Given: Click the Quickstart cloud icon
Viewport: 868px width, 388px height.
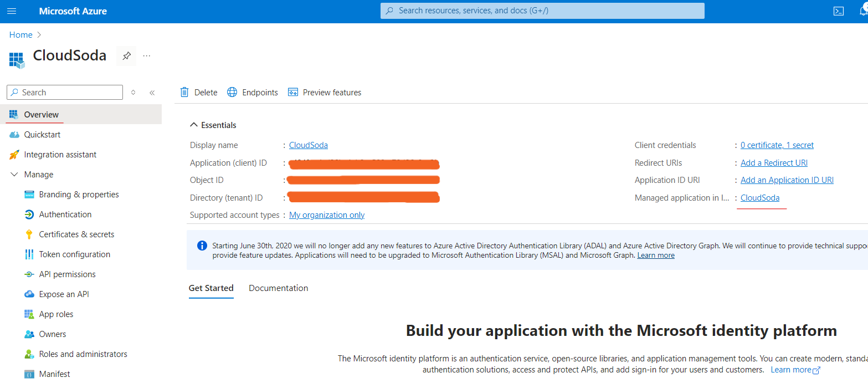Looking at the screenshot, I should tap(14, 135).
